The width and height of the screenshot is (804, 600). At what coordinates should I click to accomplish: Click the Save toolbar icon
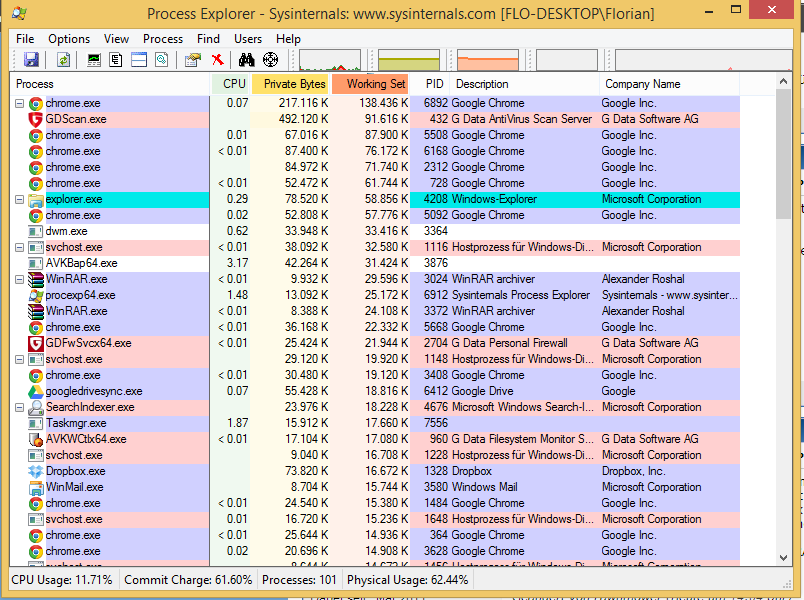pos(31,60)
